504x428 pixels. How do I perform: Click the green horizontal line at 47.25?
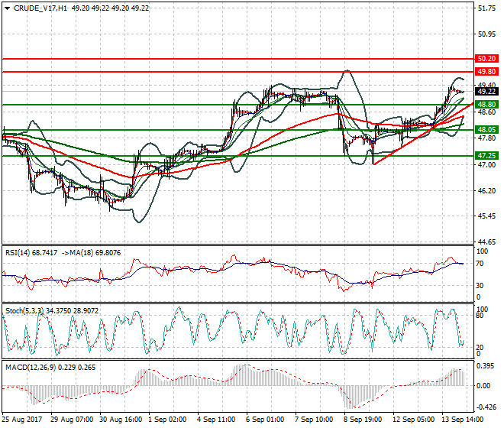229,155
